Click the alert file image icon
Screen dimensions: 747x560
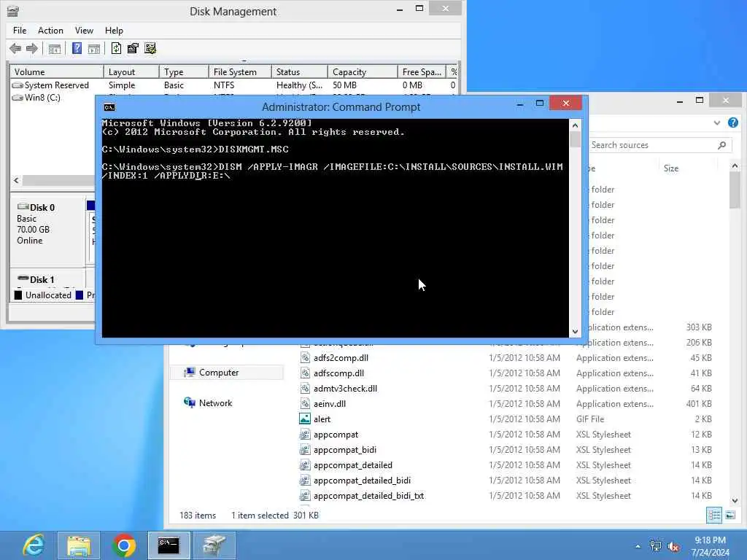(305, 419)
